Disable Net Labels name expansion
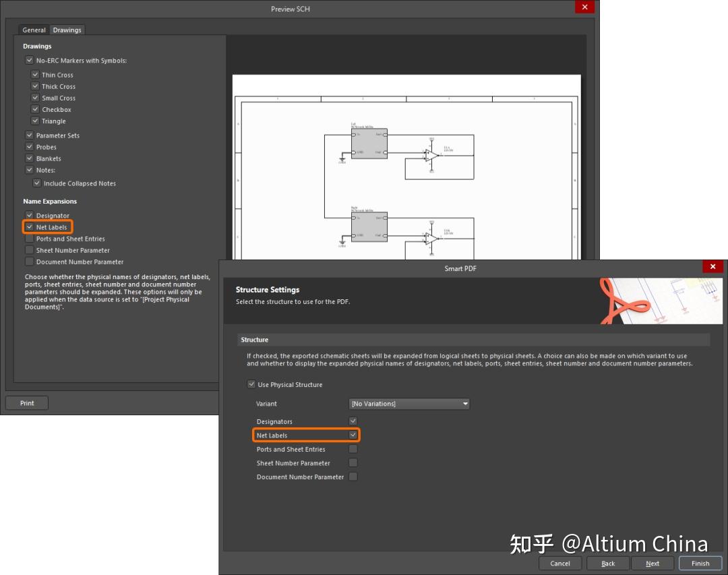Viewport: 728px width, 575px height. coord(30,227)
